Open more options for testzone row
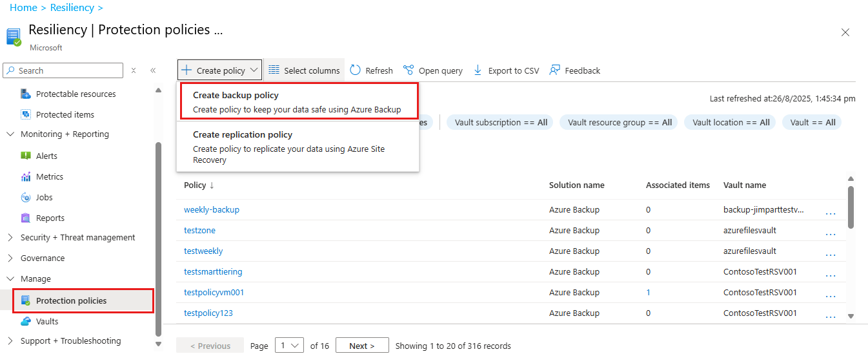This screenshot has height=356, width=868. pos(831,233)
